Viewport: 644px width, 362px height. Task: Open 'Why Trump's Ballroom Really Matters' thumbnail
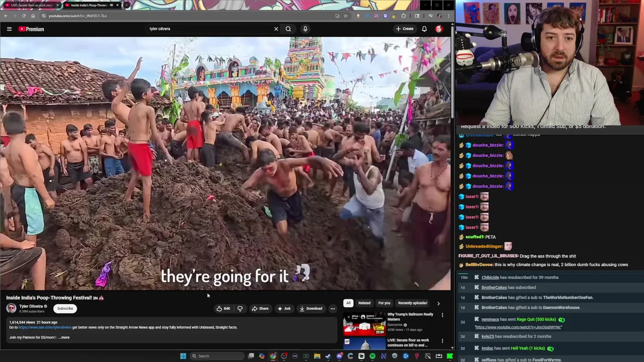point(364,323)
